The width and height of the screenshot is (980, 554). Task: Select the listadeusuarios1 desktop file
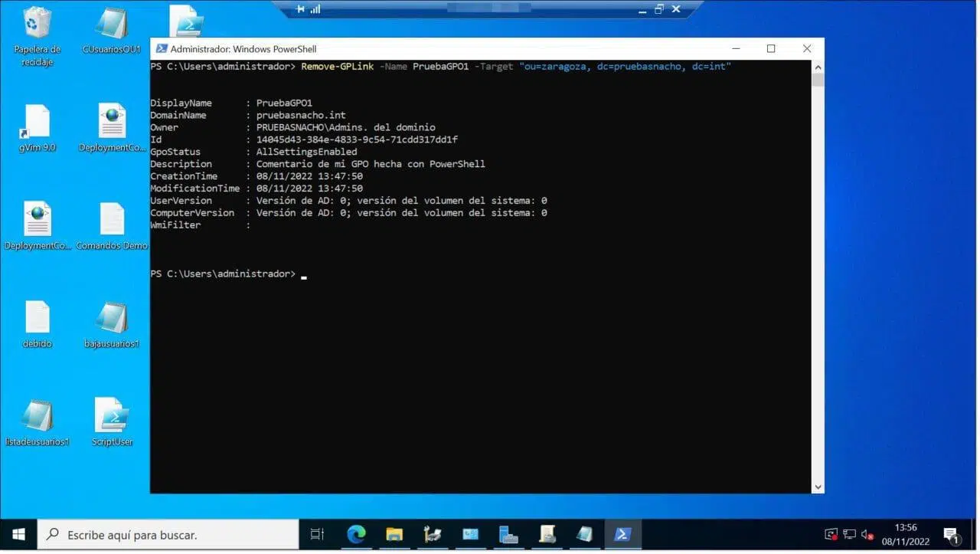pos(37,416)
